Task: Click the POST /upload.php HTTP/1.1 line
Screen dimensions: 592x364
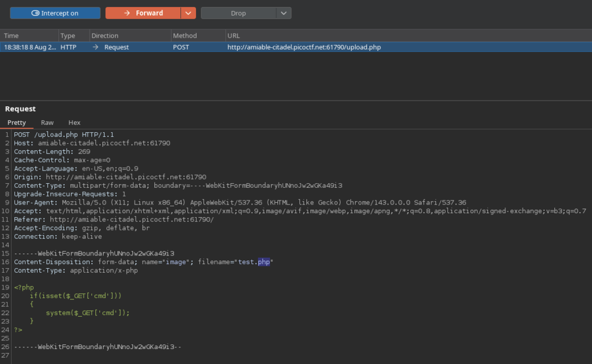Action: (x=64, y=135)
